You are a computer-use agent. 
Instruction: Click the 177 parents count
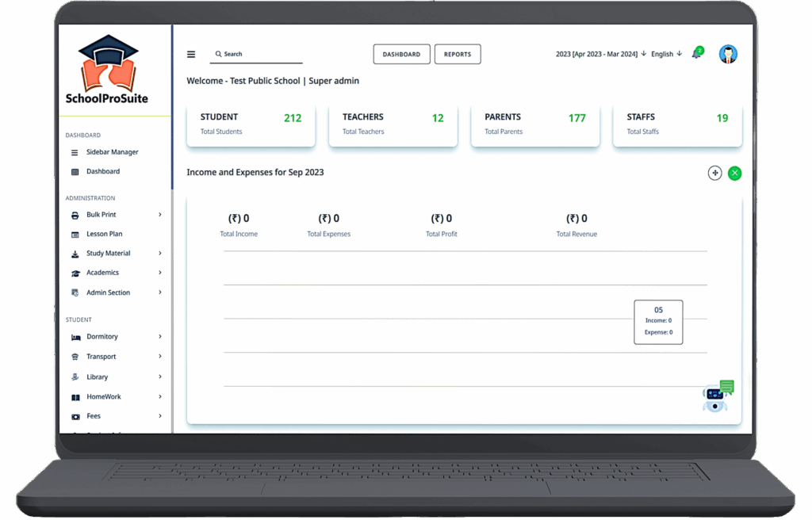pyautogui.click(x=577, y=118)
